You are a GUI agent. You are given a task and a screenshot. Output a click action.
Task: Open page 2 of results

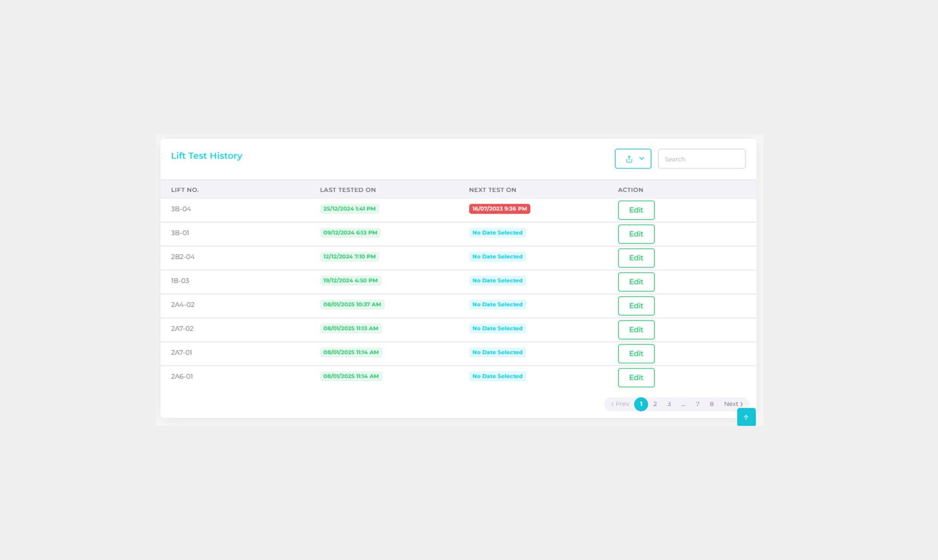click(x=655, y=404)
